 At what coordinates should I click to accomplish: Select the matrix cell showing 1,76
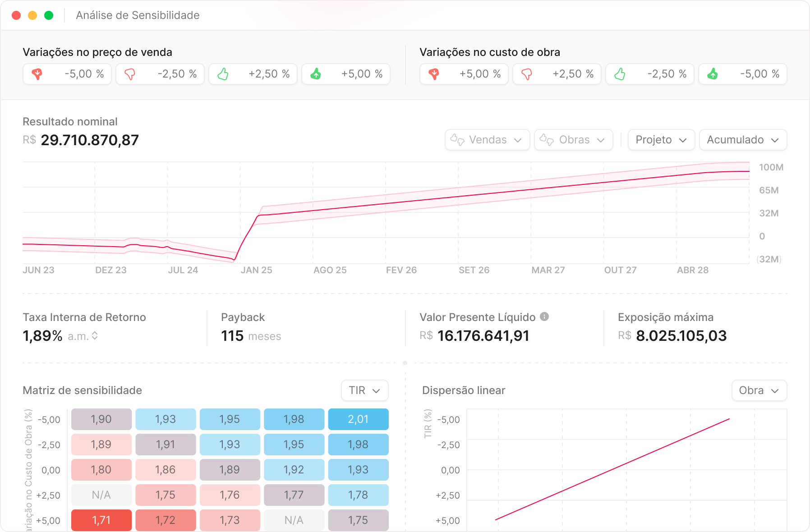tap(230, 495)
